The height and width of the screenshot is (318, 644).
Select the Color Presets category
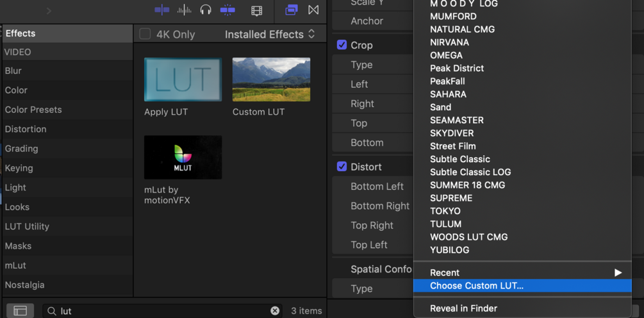67,110
